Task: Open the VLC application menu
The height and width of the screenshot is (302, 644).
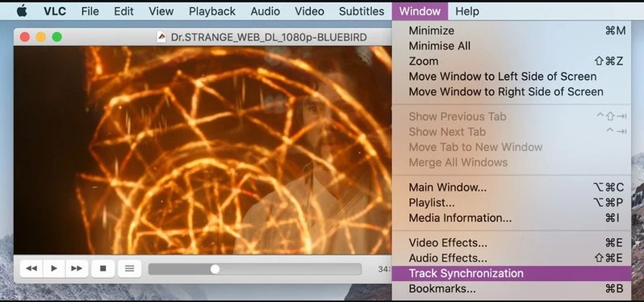Action: click(x=55, y=11)
